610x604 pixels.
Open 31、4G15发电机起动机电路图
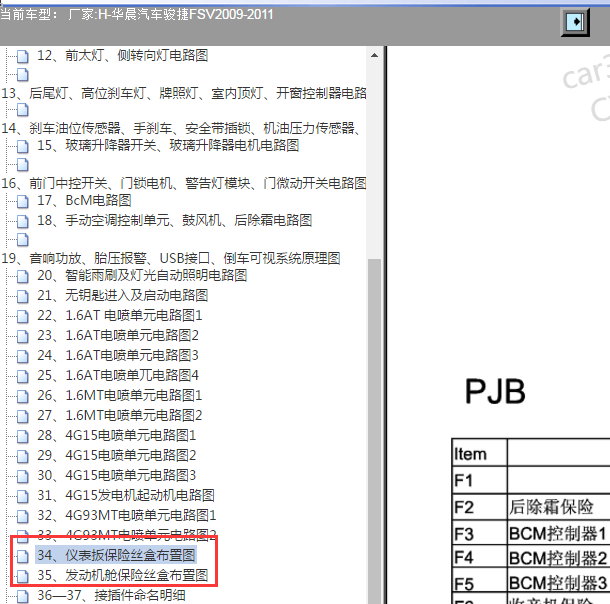126,495
